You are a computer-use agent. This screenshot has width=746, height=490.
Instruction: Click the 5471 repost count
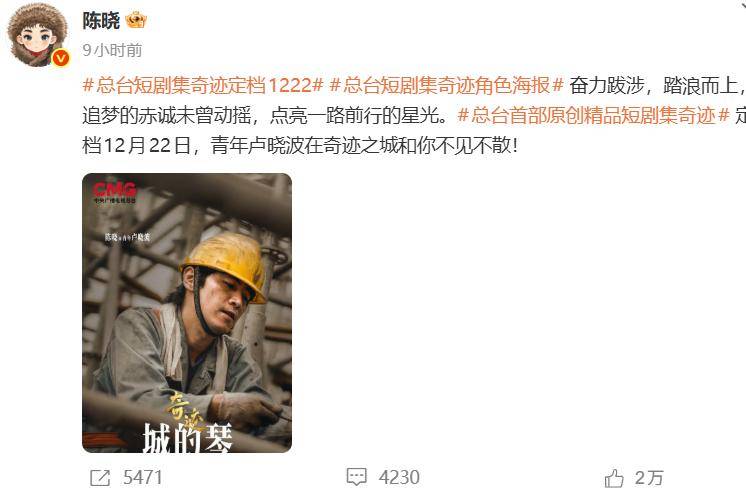143,477
